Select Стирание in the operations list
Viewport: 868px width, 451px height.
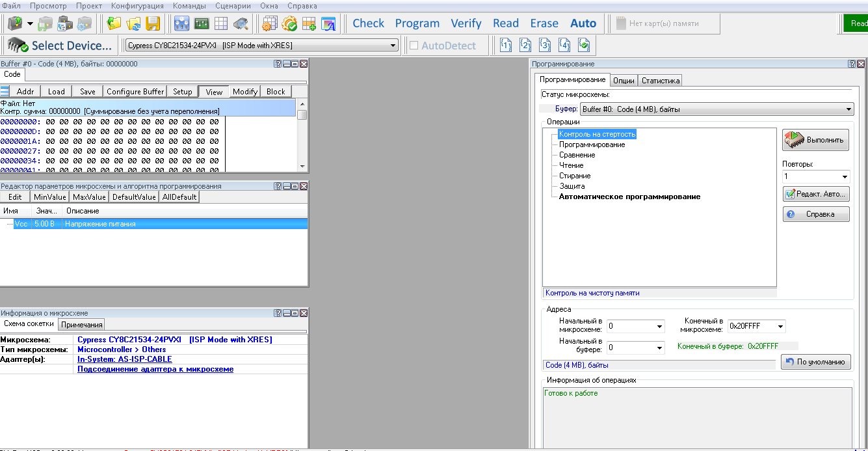(x=575, y=176)
